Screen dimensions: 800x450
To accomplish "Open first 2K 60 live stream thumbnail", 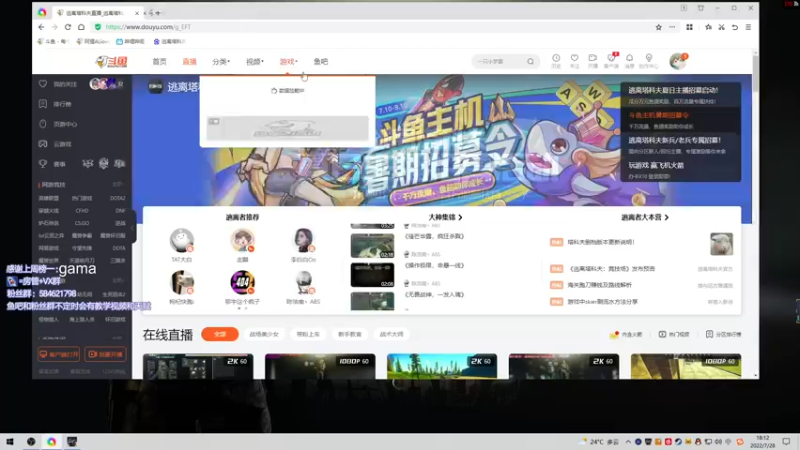I will [x=198, y=366].
